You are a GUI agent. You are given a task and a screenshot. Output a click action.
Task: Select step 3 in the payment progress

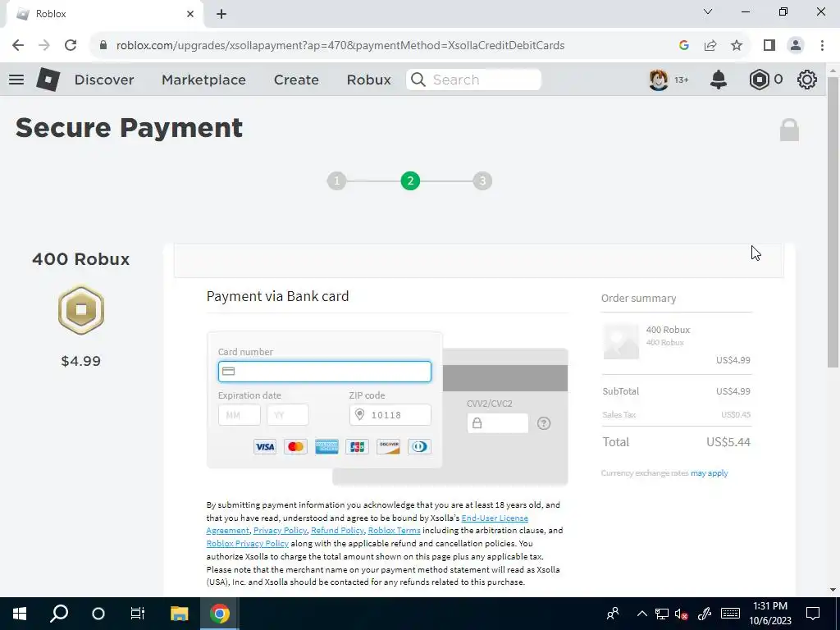[482, 181]
